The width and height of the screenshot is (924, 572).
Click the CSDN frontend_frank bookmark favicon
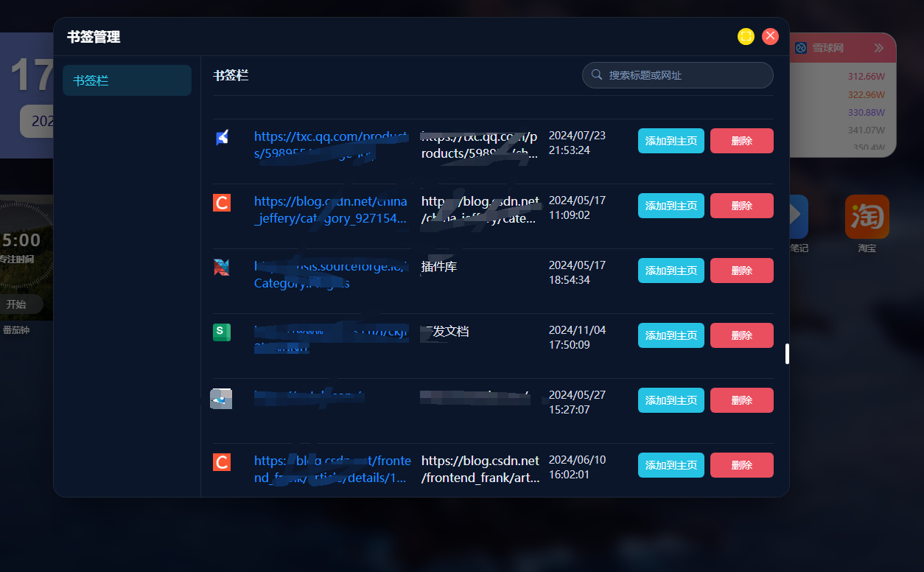[x=222, y=462]
